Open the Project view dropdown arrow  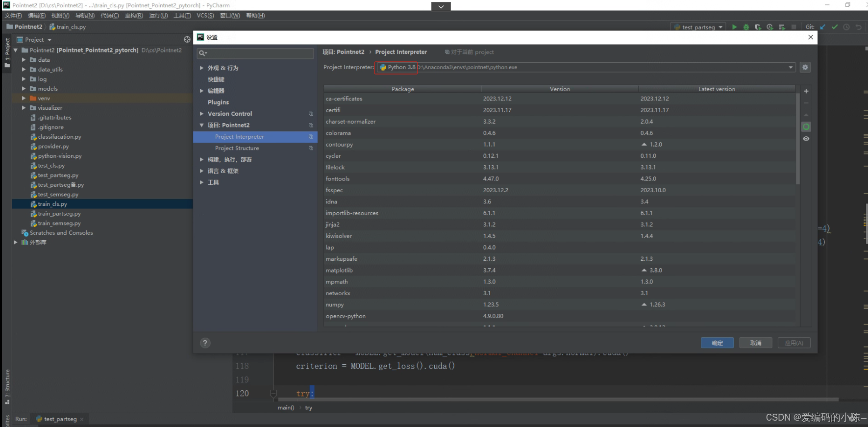[50, 40]
